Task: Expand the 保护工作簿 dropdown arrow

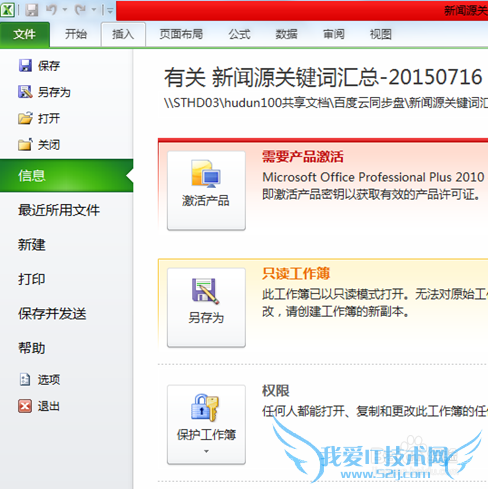Action: (x=206, y=451)
